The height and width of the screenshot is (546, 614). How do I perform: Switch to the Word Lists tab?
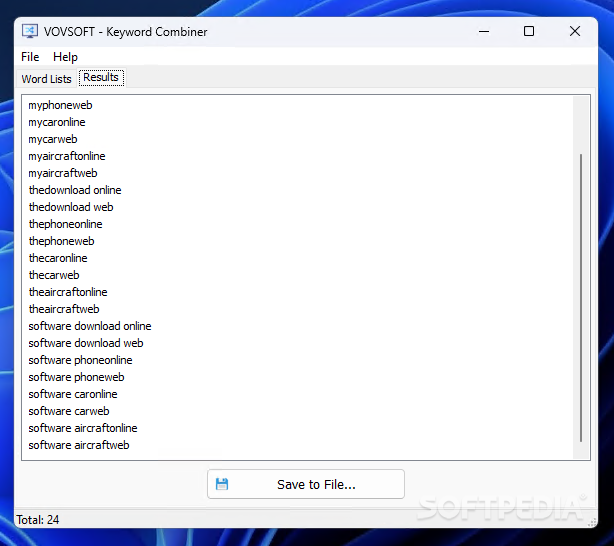point(46,79)
